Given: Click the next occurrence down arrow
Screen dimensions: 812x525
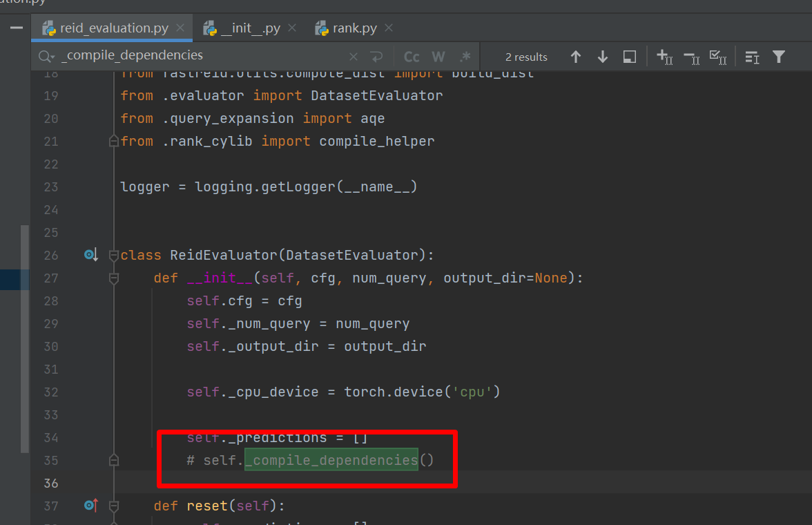Looking at the screenshot, I should coord(602,57).
